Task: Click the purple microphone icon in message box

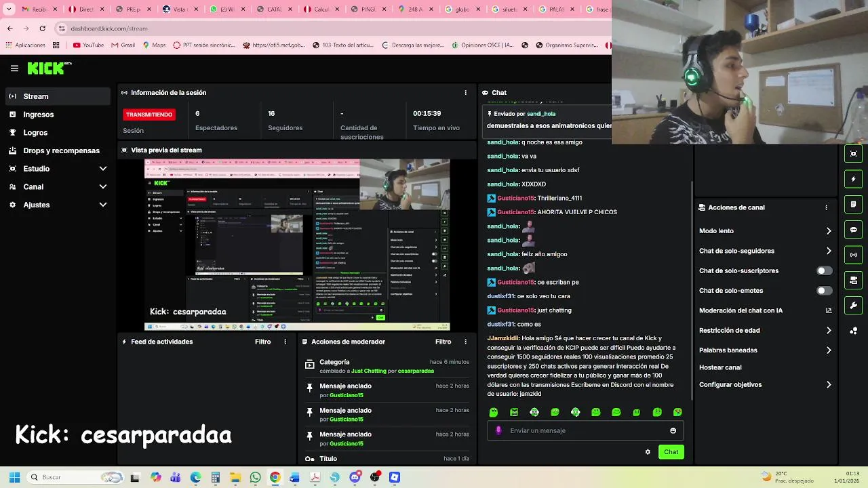Action: coord(498,430)
